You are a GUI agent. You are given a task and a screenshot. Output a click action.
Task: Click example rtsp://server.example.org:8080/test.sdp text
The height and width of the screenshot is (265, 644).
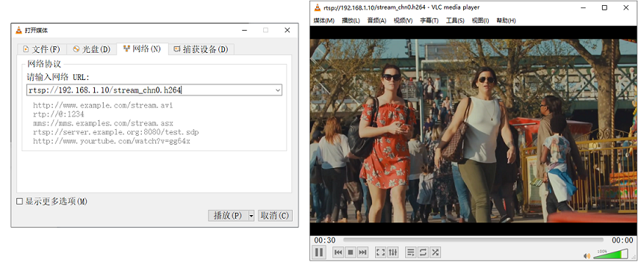pyautogui.click(x=116, y=132)
